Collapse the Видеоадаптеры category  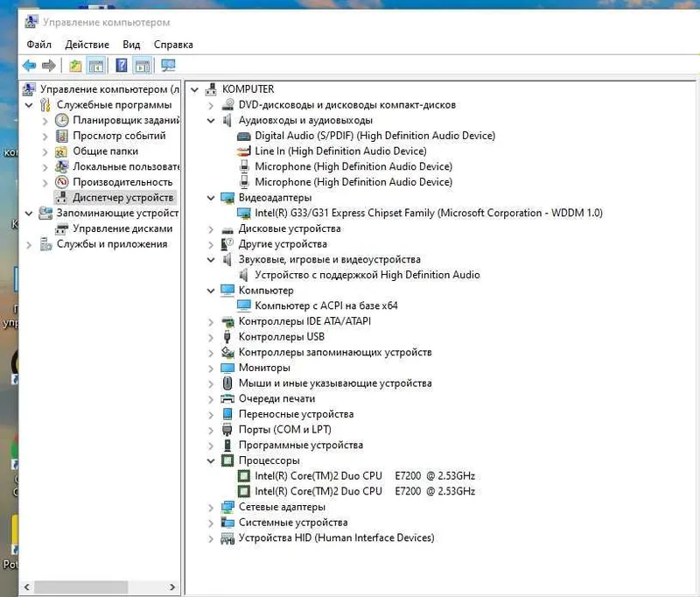click(x=211, y=198)
